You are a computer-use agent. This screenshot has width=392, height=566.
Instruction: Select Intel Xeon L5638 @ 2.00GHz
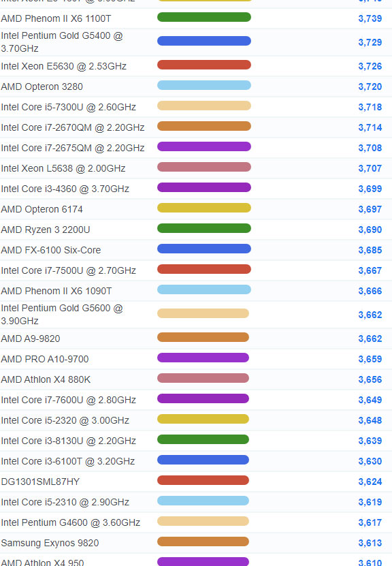63,168
